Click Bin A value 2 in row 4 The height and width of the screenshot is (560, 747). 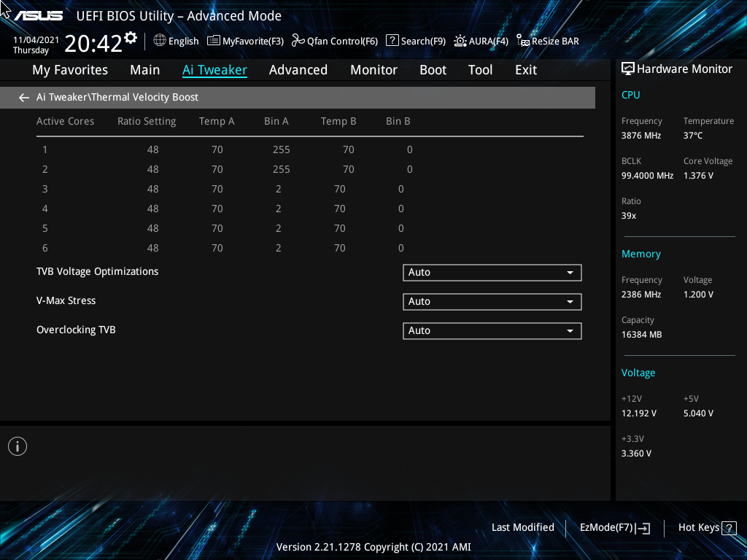coord(278,209)
